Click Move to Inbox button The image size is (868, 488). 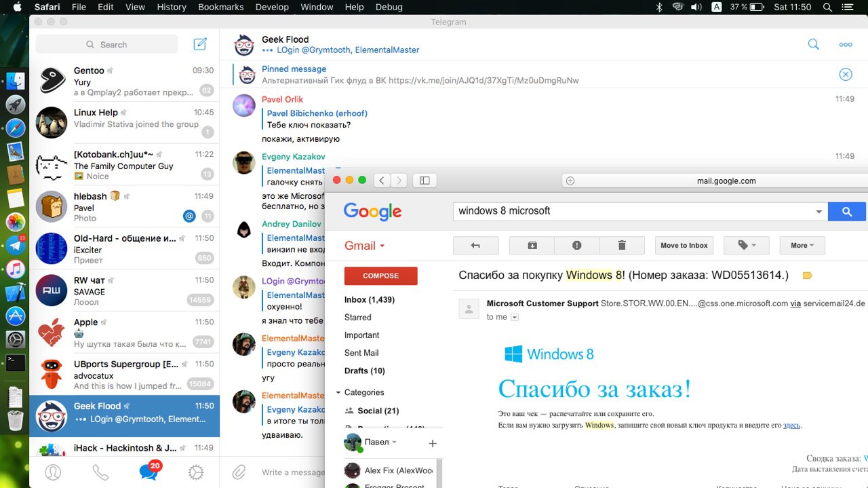click(684, 246)
